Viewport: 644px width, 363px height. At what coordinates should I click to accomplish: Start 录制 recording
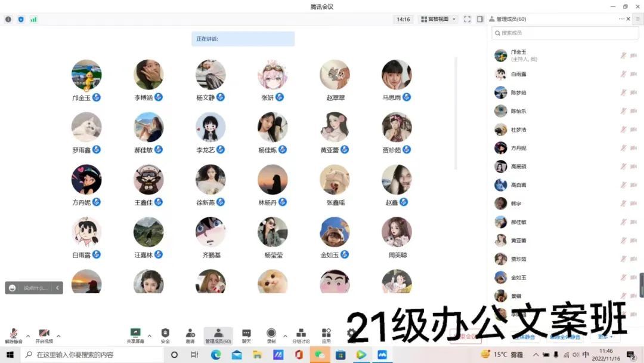(271, 336)
